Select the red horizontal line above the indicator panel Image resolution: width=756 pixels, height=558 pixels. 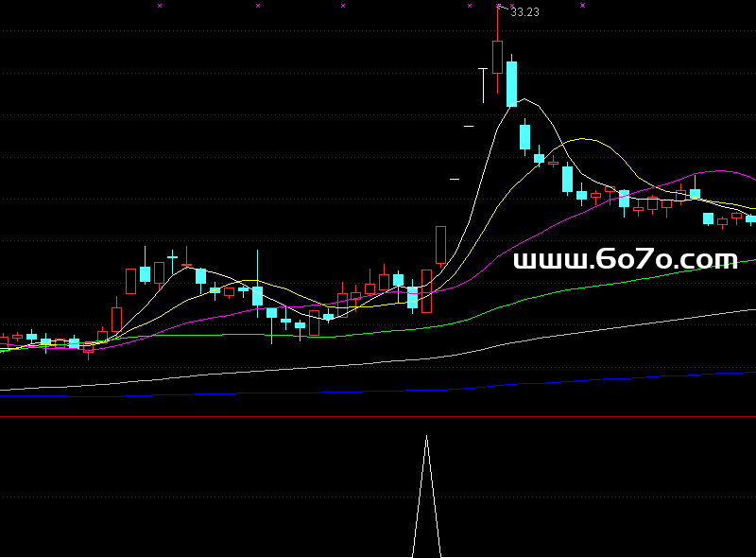click(x=378, y=416)
